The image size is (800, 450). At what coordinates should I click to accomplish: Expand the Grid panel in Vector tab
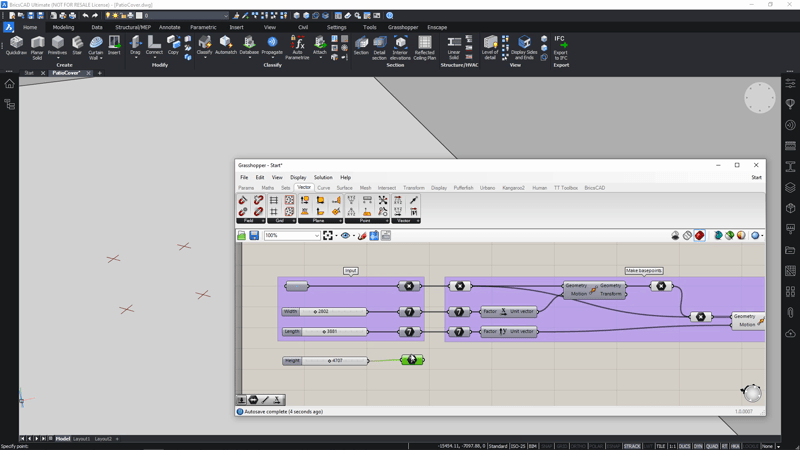(282, 221)
